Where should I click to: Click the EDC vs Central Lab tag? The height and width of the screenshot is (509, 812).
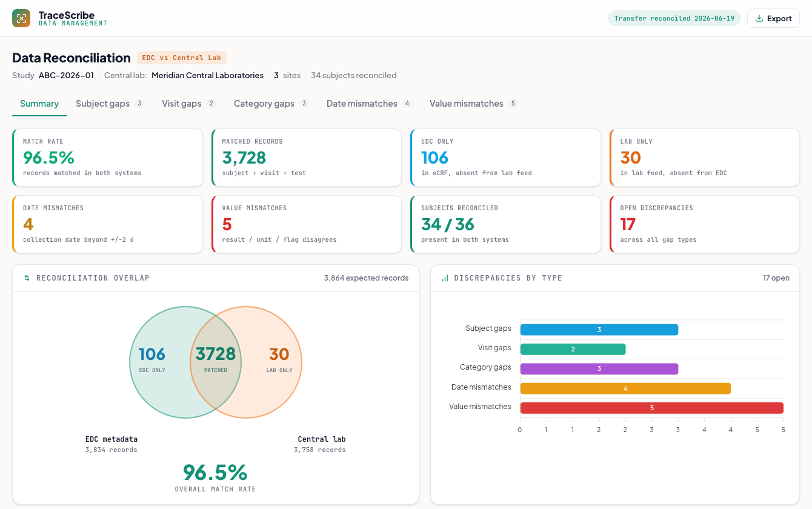(x=182, y=58)
